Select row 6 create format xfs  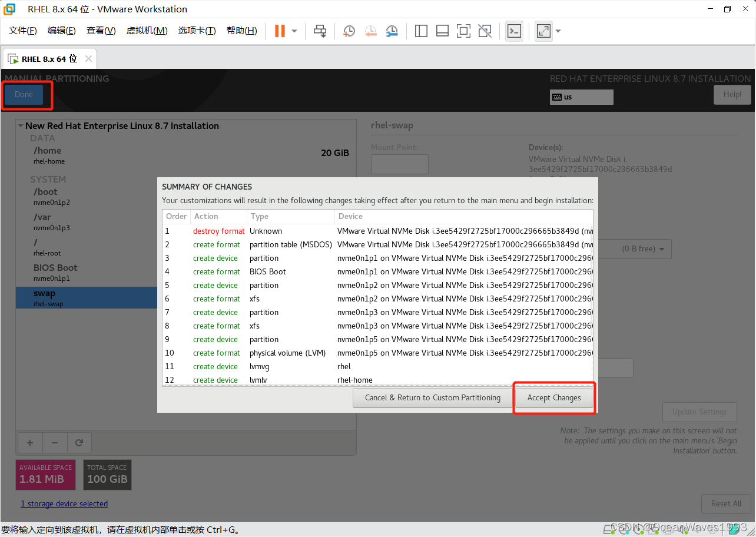[378, 299]
